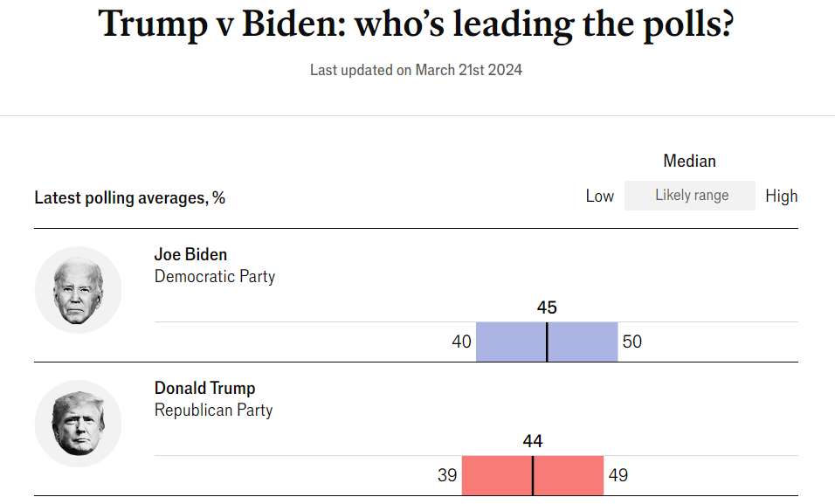Click Biden's high value 50

point(631,342)
